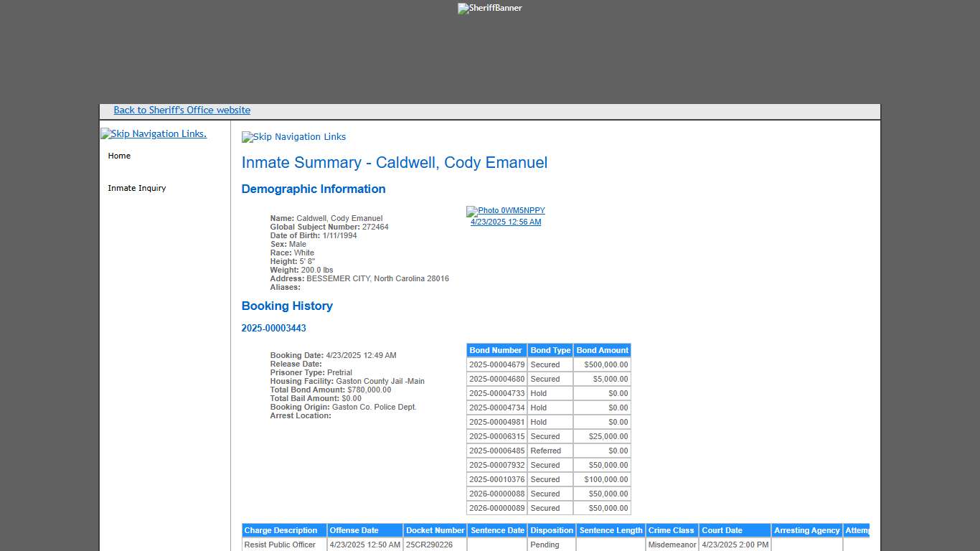This screenshot has height=551, width=980.
Task: Click the Sentence Length column header
Action: pyautogui.click(x=611, y=531)
